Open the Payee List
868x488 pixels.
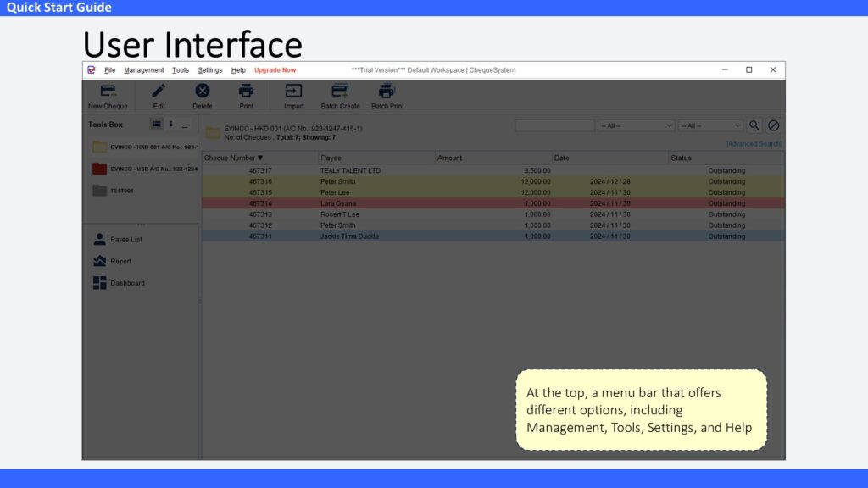pos(117,239)
